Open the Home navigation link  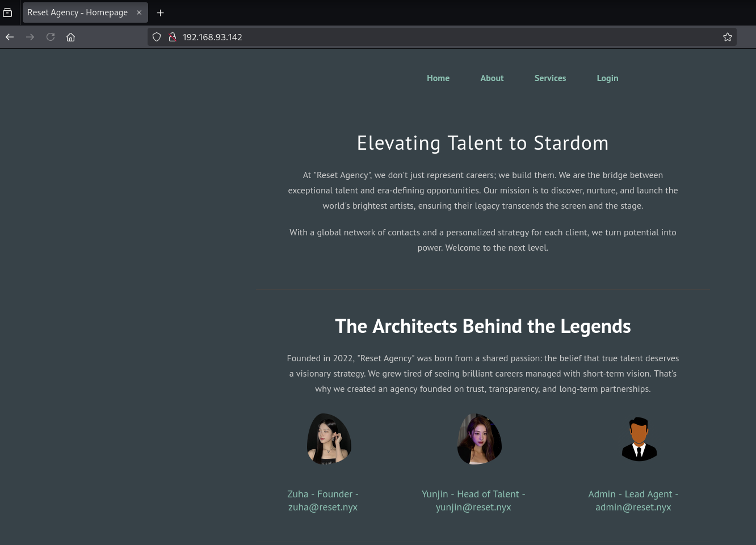(x=438, y=78)
